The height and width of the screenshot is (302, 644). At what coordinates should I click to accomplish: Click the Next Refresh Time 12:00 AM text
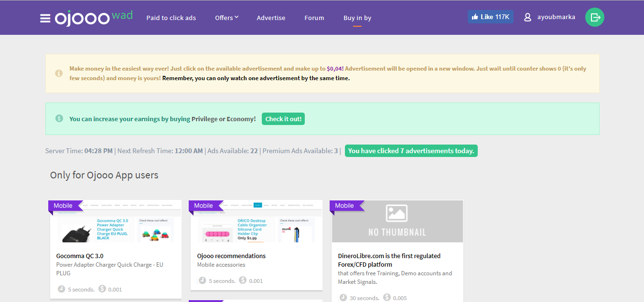click(160, 151)
